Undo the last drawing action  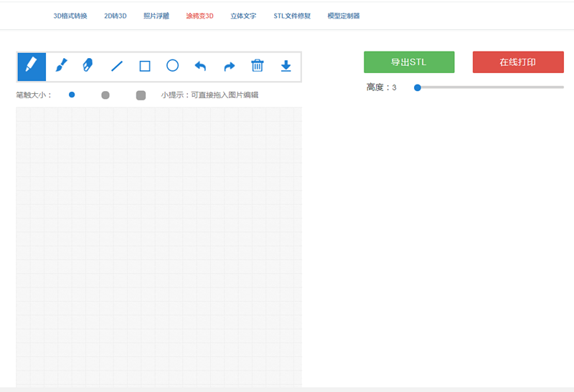(201, 66)
